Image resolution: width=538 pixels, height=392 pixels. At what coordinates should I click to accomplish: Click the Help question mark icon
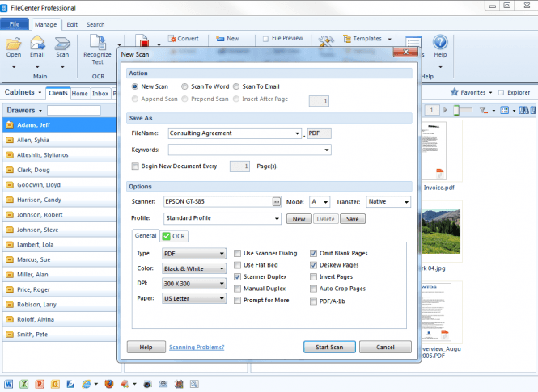point(440,42)
